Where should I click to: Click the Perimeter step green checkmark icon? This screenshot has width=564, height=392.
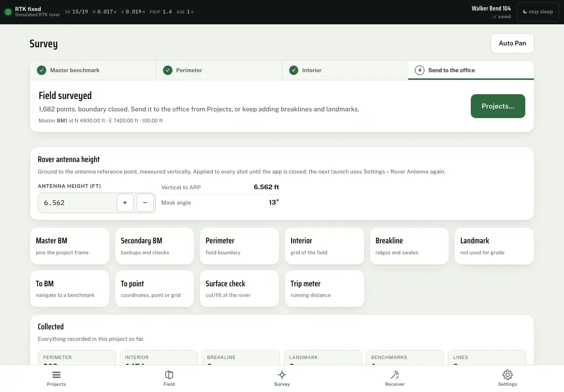click(168, 70)
